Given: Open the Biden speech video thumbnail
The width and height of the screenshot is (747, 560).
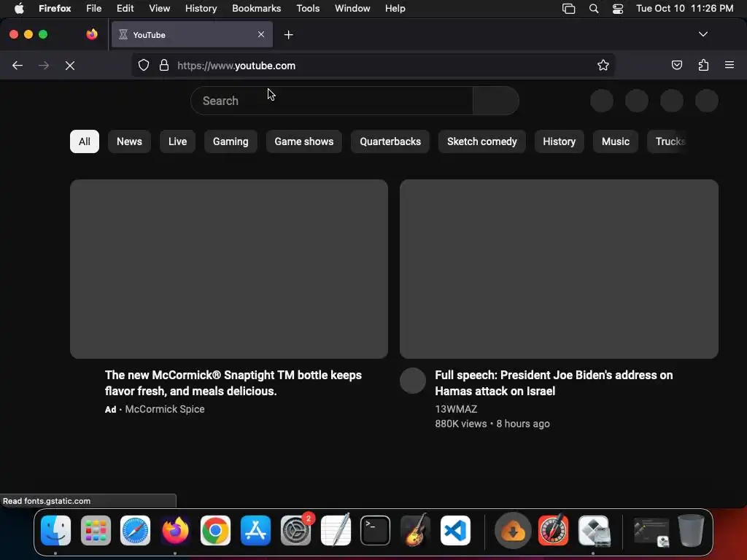Looking at the screenshot, I should coord(559,268).
